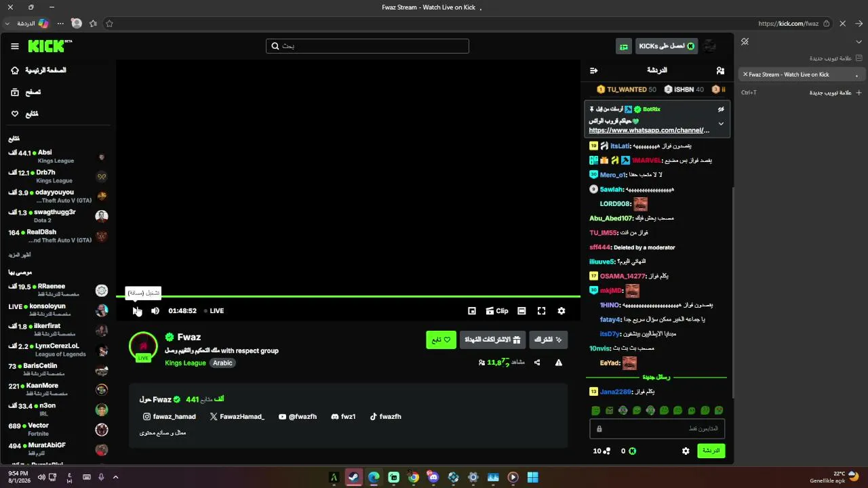Click the green video progress bar

click(x=348, y=296)
